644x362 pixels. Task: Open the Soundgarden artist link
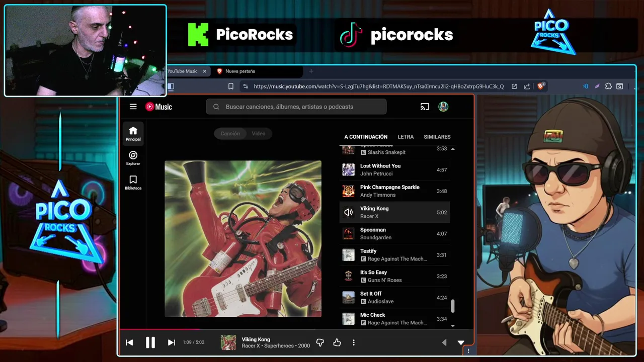(376, 237)
